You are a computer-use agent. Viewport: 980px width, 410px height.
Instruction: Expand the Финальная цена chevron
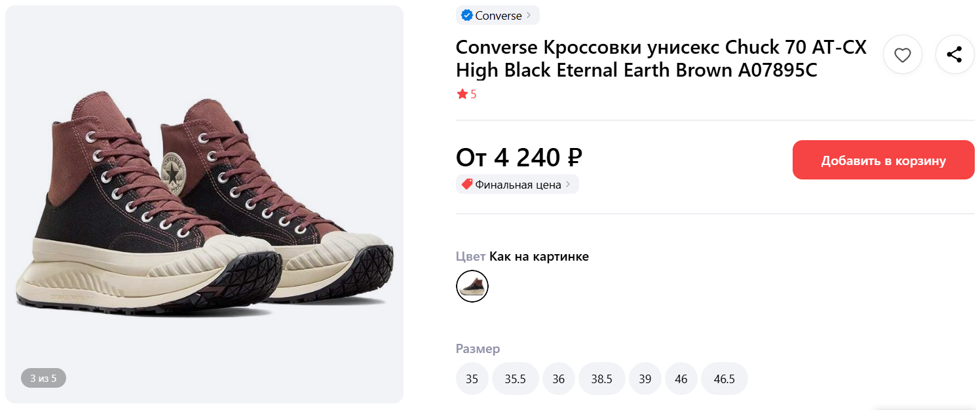click(x=568, y=185)
